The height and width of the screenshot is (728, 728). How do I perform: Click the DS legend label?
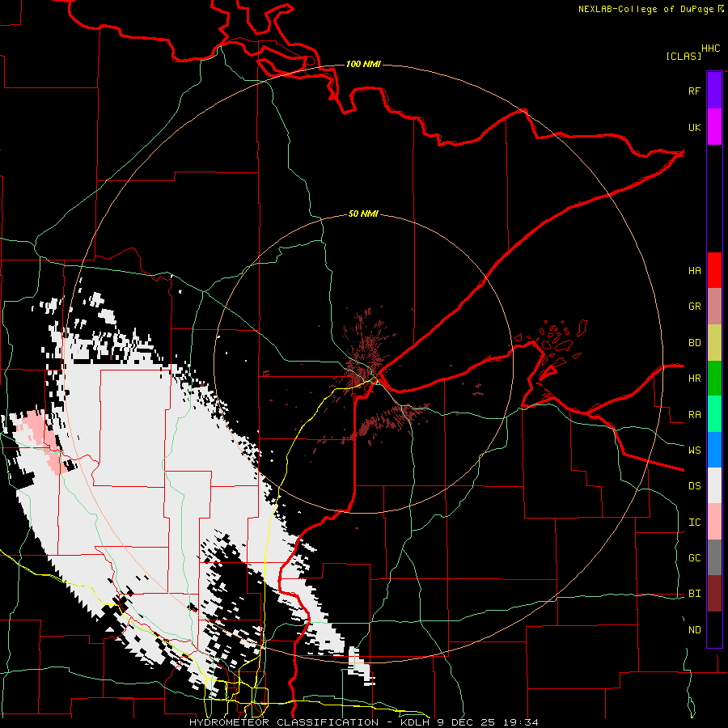point(694,485)
